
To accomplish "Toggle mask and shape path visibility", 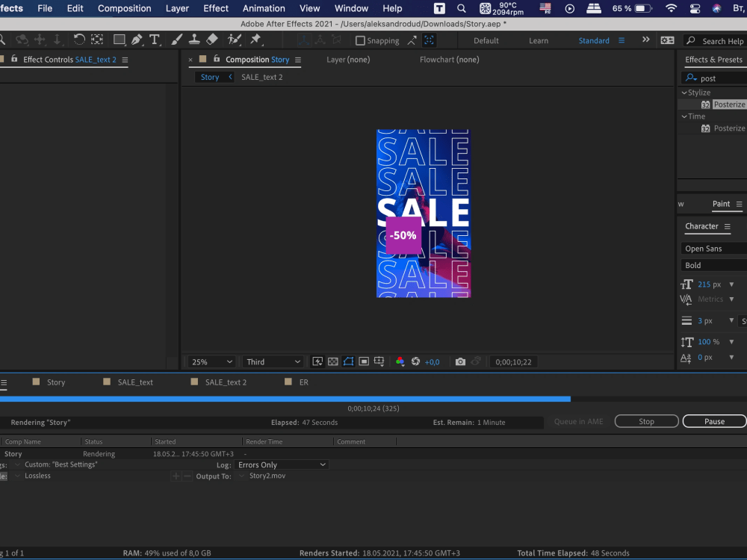I will (x=348, y=362).
